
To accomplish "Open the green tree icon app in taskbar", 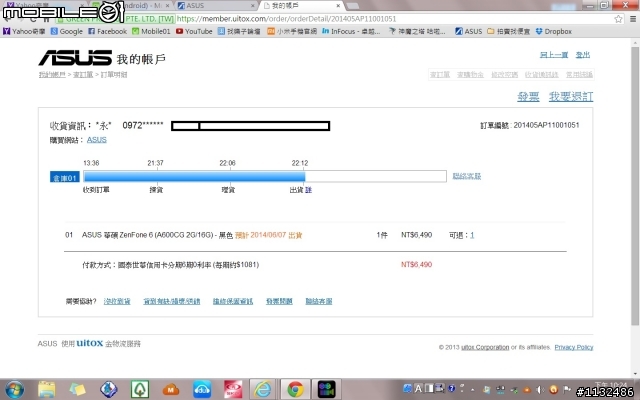I will (x=140, y=389).
